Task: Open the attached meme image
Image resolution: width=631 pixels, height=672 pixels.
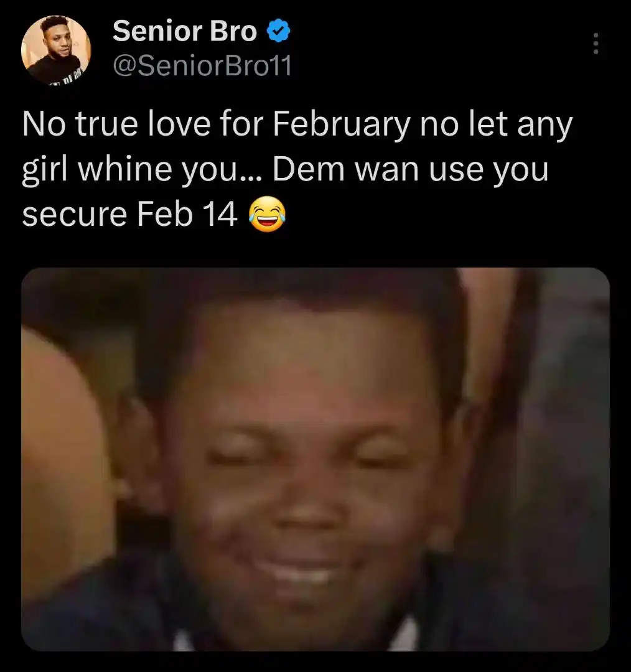Action: tap(315, 459)
